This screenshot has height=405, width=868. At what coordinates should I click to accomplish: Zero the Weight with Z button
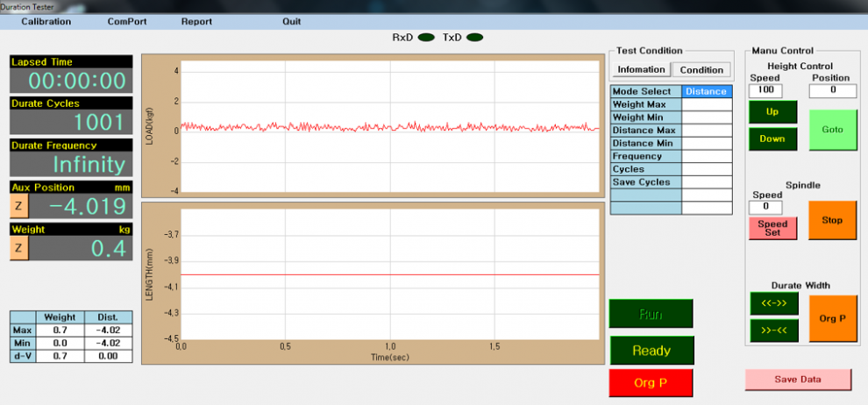(18, 248)
